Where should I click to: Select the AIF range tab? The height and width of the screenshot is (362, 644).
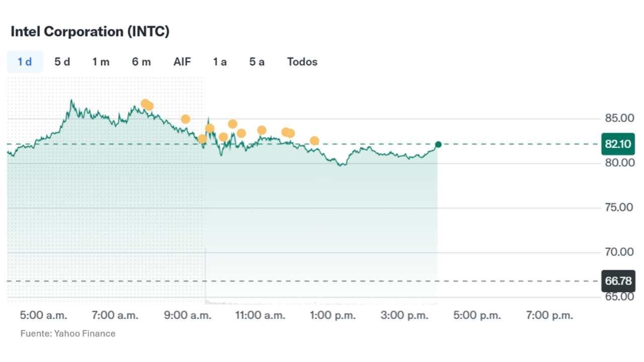[x=182, y=62]
